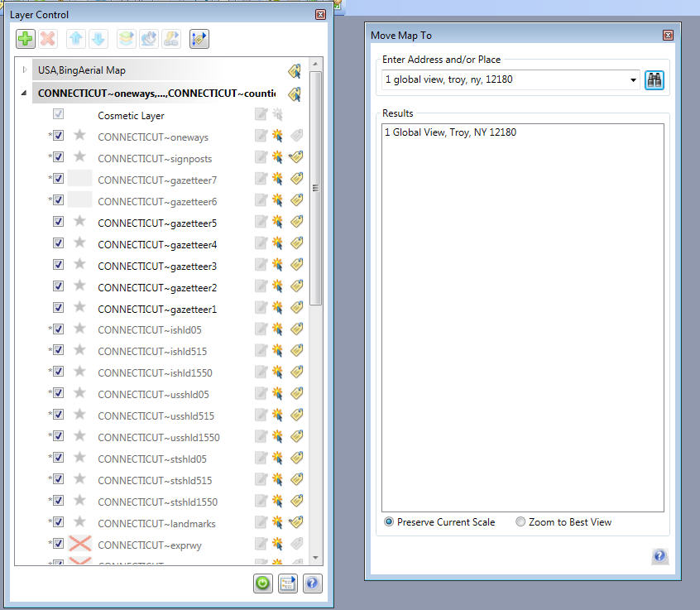
Task: Expand the USA,BingAerial Map tree node
Action: [x=23, y=70]
